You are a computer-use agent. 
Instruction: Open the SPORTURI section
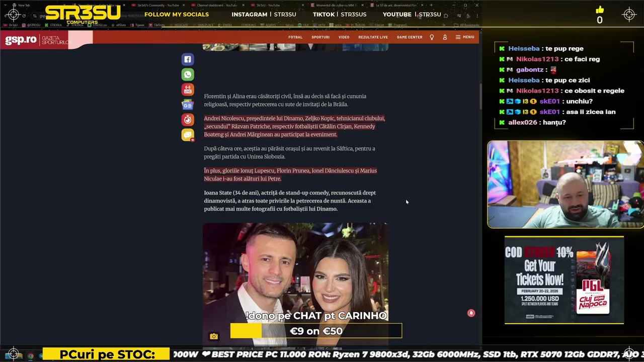pyautogui.click(x=320, y=37)
